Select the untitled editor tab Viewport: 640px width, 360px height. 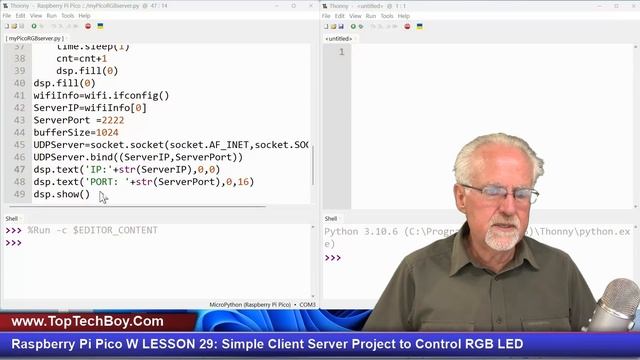[x=339, y=39]
